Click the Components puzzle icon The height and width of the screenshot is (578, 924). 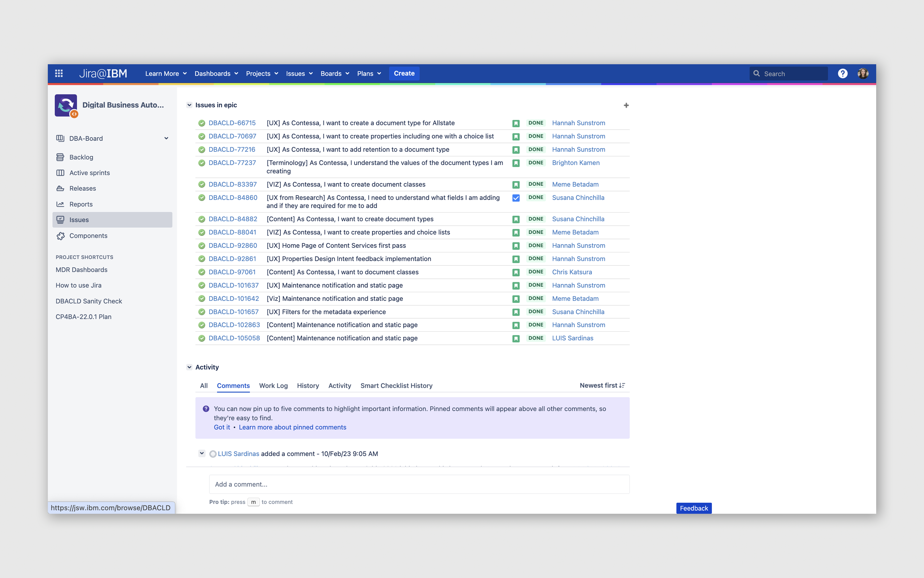tap(60, 236)
